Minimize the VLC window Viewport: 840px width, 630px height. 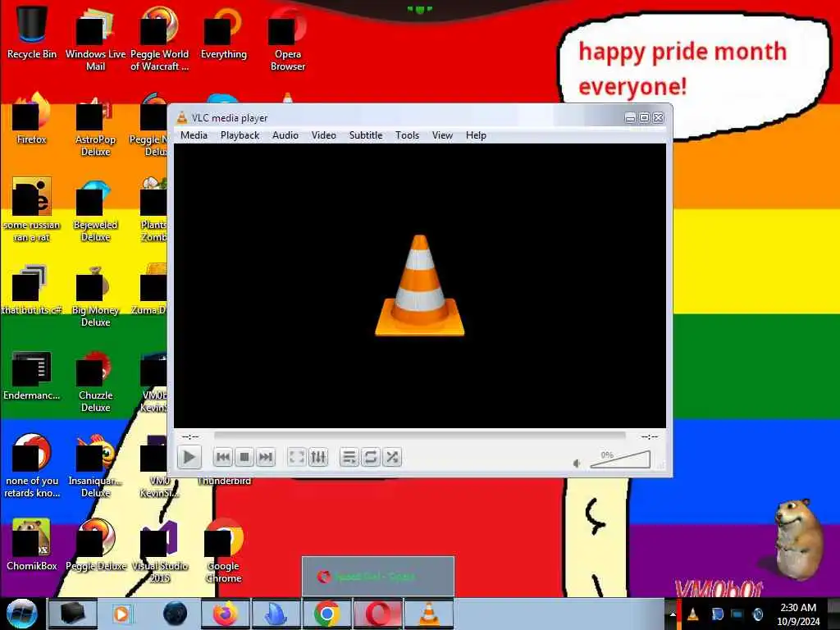coord(631,117)
